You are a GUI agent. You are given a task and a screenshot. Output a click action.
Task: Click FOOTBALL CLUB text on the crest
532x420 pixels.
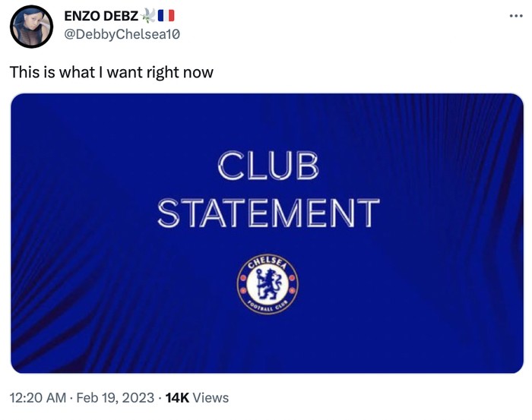click(268, 307)
